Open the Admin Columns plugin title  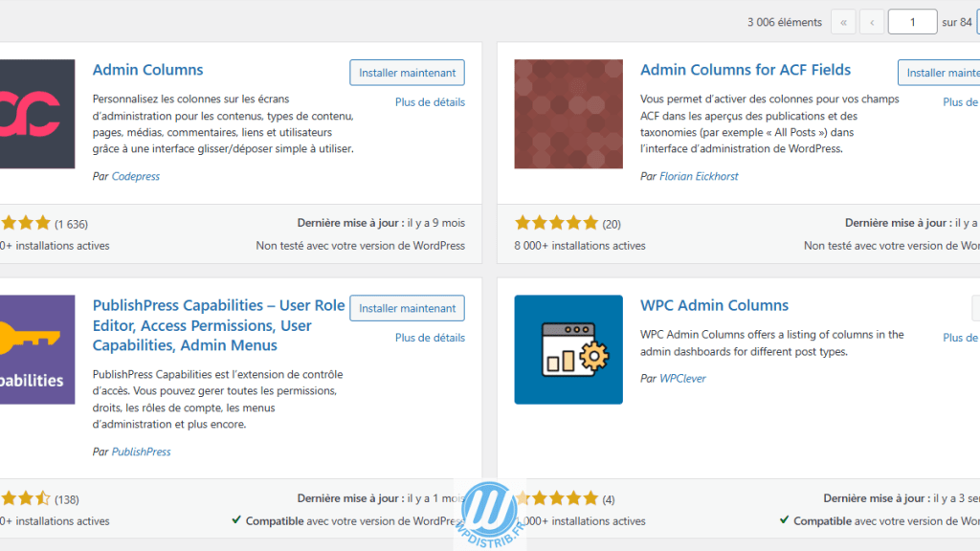coord(147,69)
